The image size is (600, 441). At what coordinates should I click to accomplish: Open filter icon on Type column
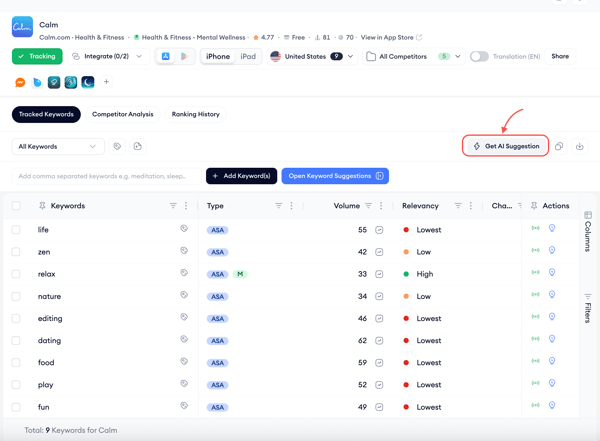(279, 206)
